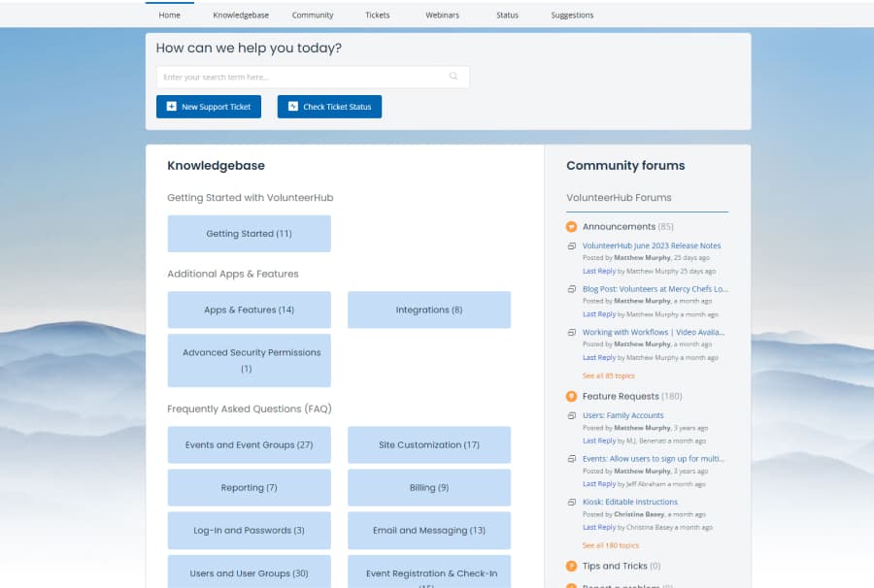Open the Community section
The height and width of the screenshot is (588, 874).
(312, 15)
